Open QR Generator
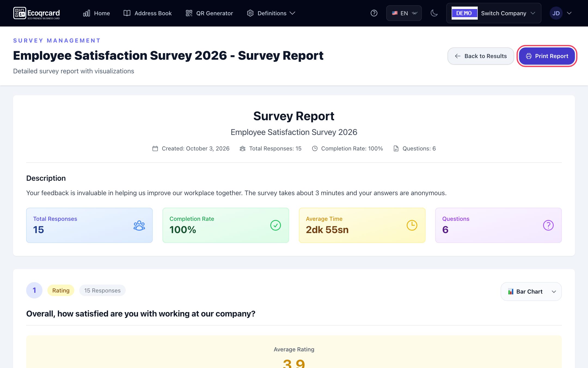Viewport: 588px width, 368px height. click(x=209, y=13)
